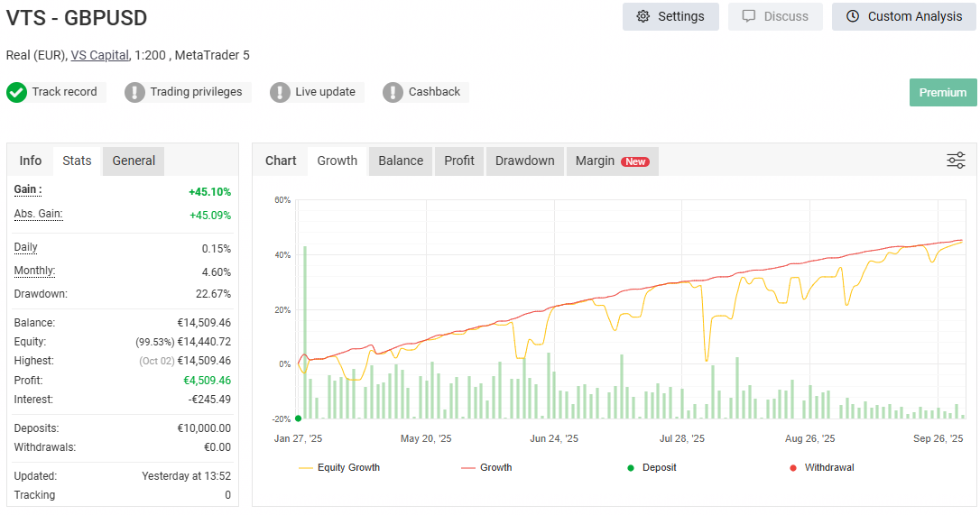The height and width of the screenshot is (515, 980).
Task: Toggle the red Growth legend series
Action: point(486,467)
